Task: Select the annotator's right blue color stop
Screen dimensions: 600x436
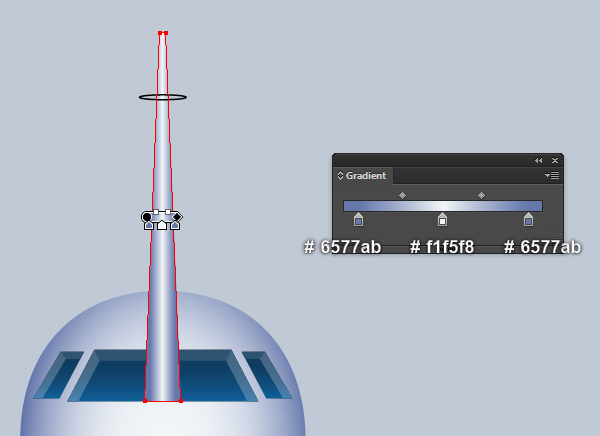Action: tap(175, 225)
